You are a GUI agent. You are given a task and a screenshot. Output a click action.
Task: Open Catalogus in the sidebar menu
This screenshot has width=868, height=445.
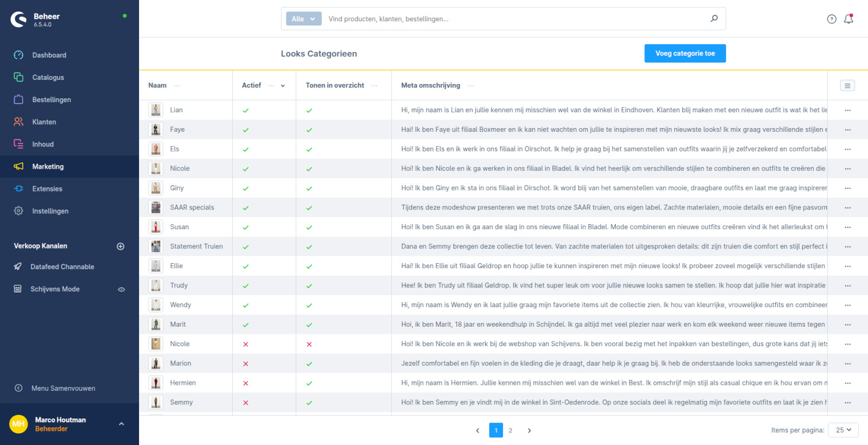pyautogui.click(x=48, y=78)
